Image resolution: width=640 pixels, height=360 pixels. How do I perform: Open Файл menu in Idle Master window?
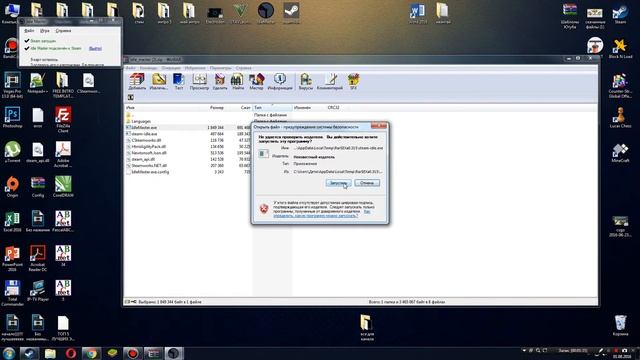(x=29, y=31)
